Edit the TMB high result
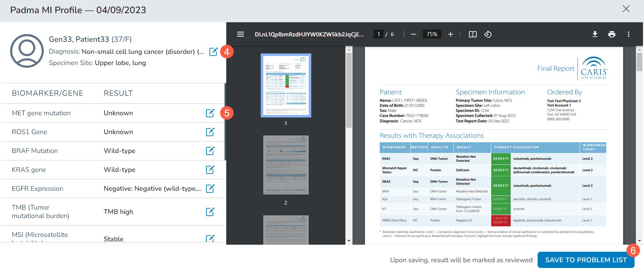This screenshot has width=644, height=274. click(x=210, y=212)
